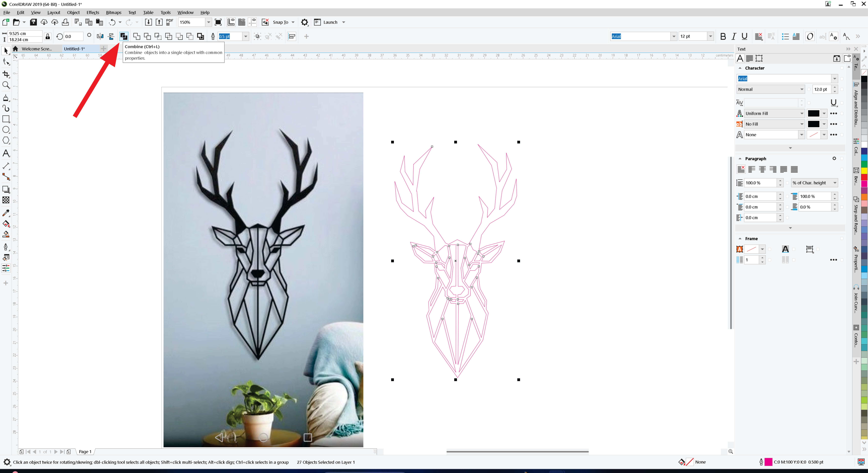Click the Combine objects button

pyautogui.click(x=124, y=36)
